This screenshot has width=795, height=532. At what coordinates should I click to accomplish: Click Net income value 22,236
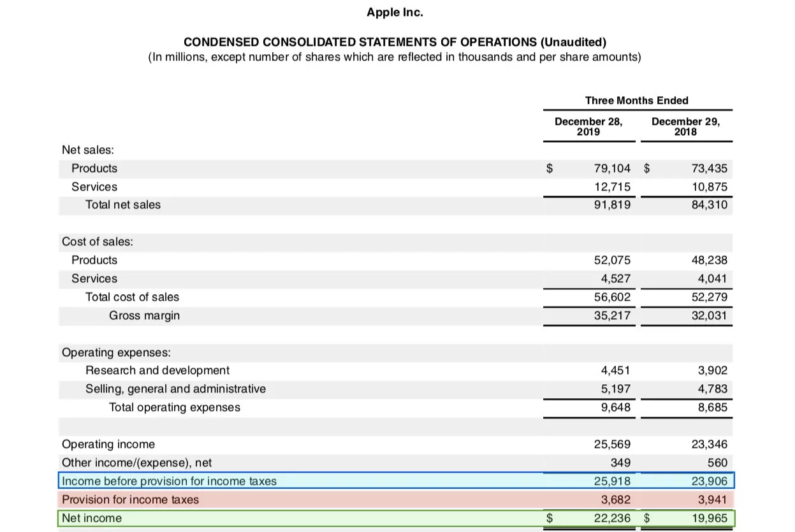point(612,518)
